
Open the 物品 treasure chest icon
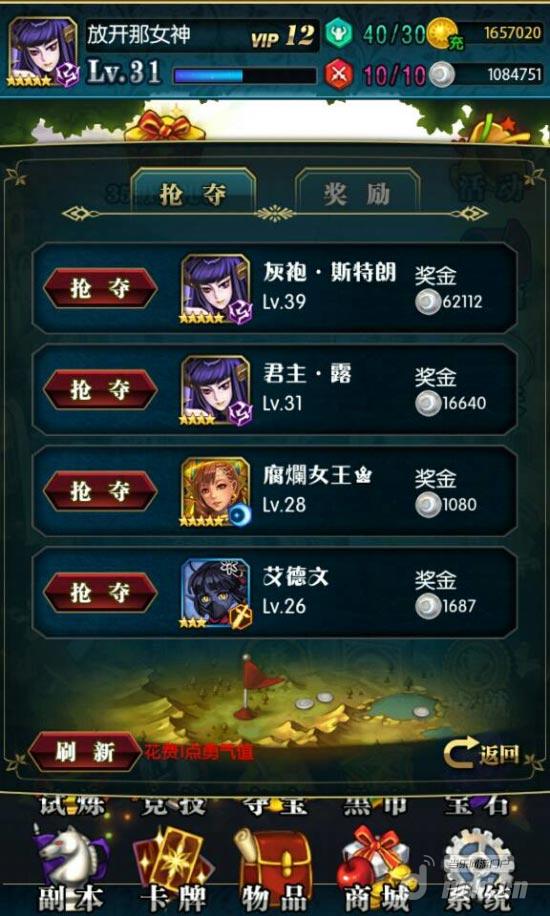(274, 858)
